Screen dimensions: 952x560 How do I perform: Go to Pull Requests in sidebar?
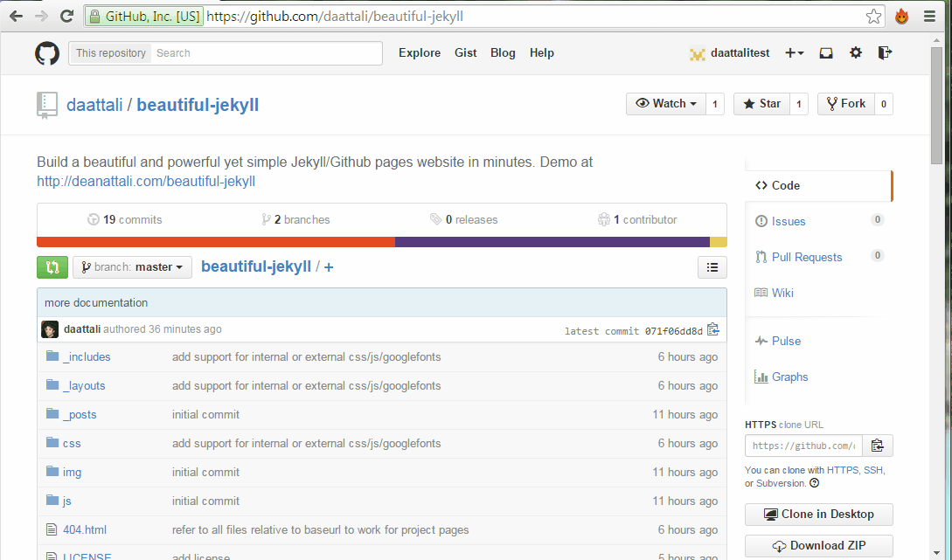tap(806, 258)
